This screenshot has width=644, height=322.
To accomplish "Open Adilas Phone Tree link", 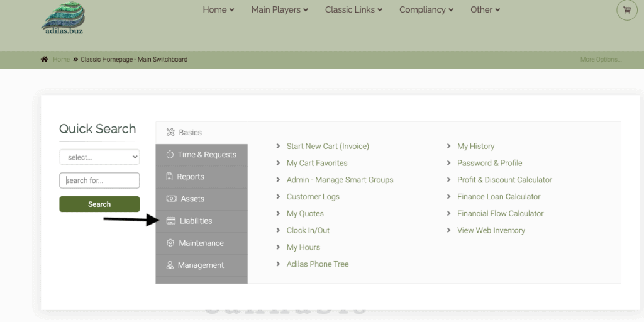I will click(x=318, y=264).
